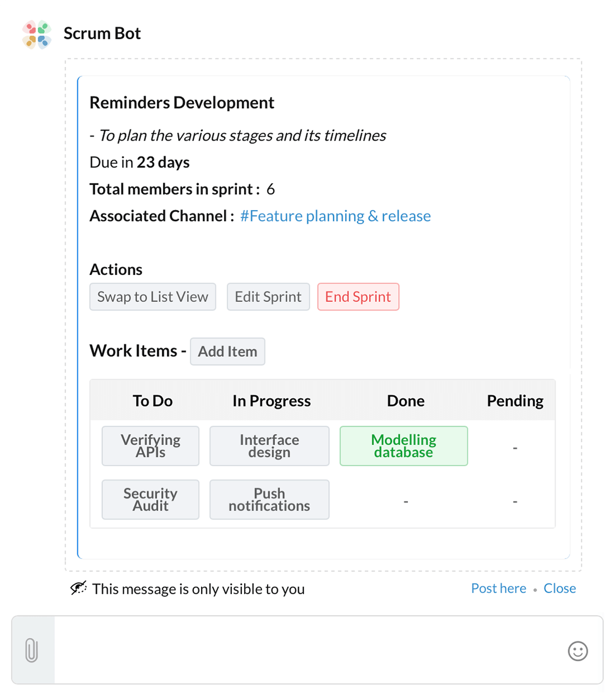616x699 pixels.
Task: Open the #Feature planning & release channel link
Action: [335, 216]
